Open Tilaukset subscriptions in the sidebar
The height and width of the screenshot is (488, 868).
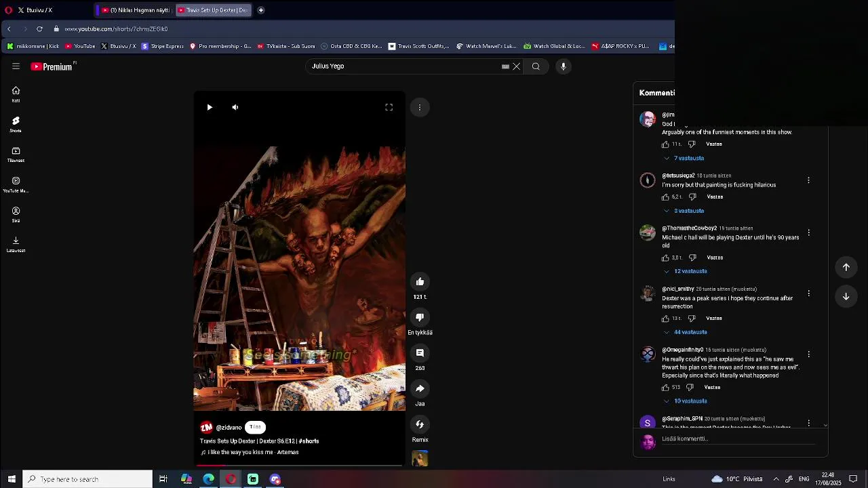pyautogui.click(x=16, y=155)
